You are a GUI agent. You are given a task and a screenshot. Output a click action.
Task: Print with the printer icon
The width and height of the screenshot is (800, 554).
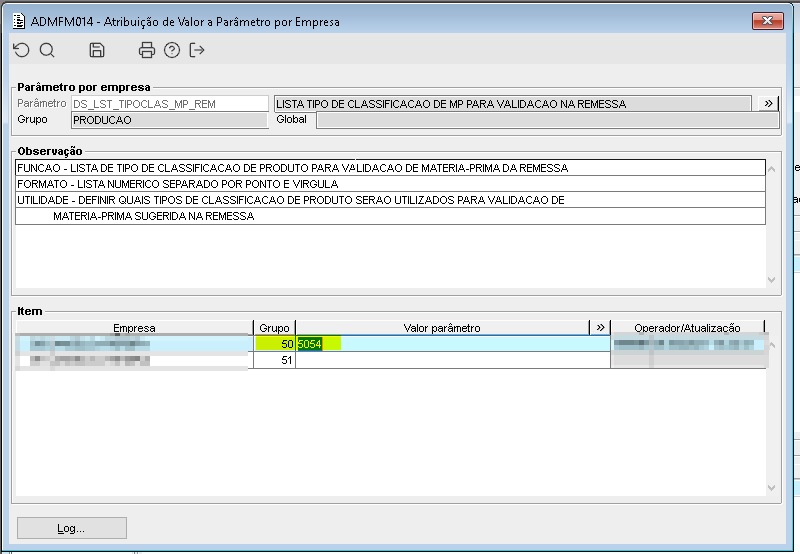147,50
